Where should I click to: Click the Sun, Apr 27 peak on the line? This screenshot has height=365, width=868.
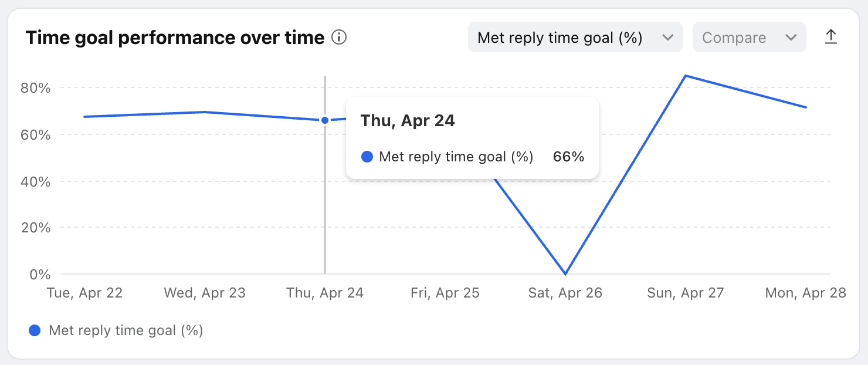click(686, 76)
